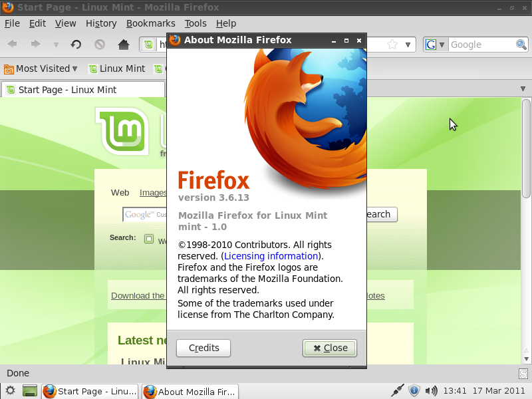This screenshot has height=399, width=532.
Task: Open the Credits dialog
Action: (x=203, y=348)
